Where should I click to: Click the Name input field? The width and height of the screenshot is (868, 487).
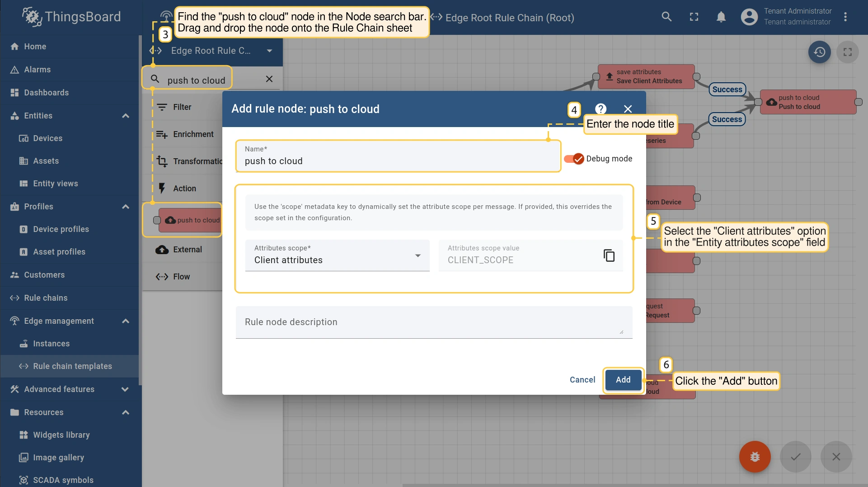click(x=398, y=161)
